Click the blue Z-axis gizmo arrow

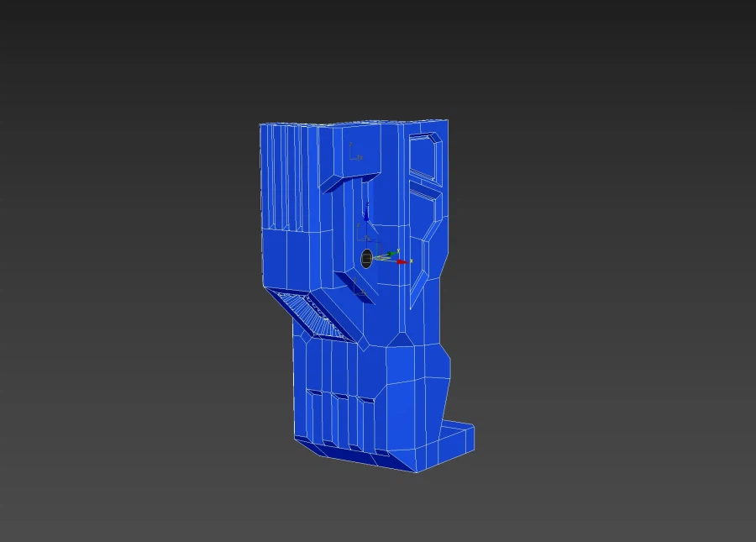(x=366, y=218)
